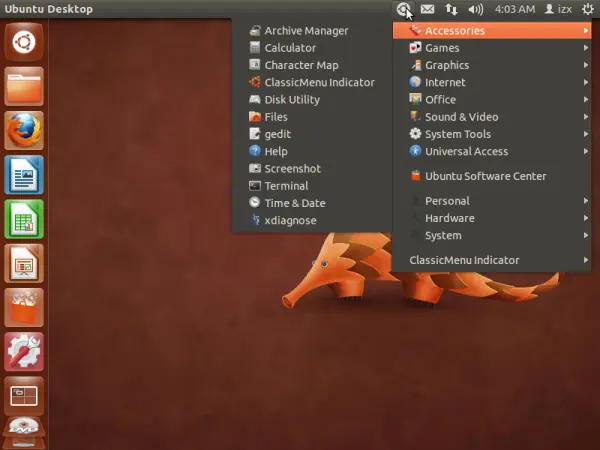Open the System Tools category
Image resolution: width=600 pixels, height=450 pixels.
(492, 134)
